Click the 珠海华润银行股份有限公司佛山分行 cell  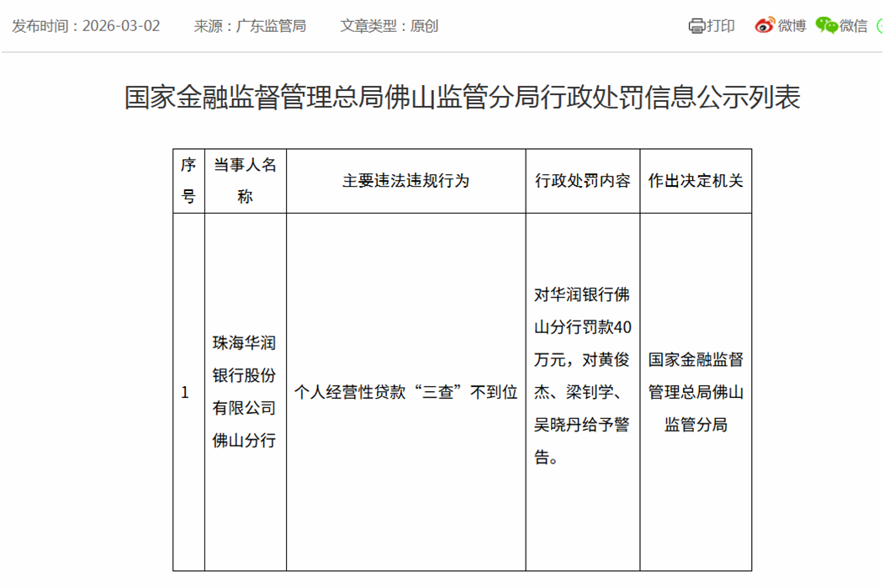click(x=245, y=392)
